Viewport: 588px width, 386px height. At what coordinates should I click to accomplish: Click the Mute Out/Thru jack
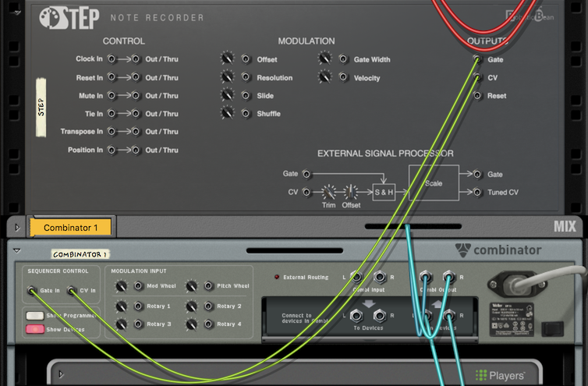click(136, 95)
